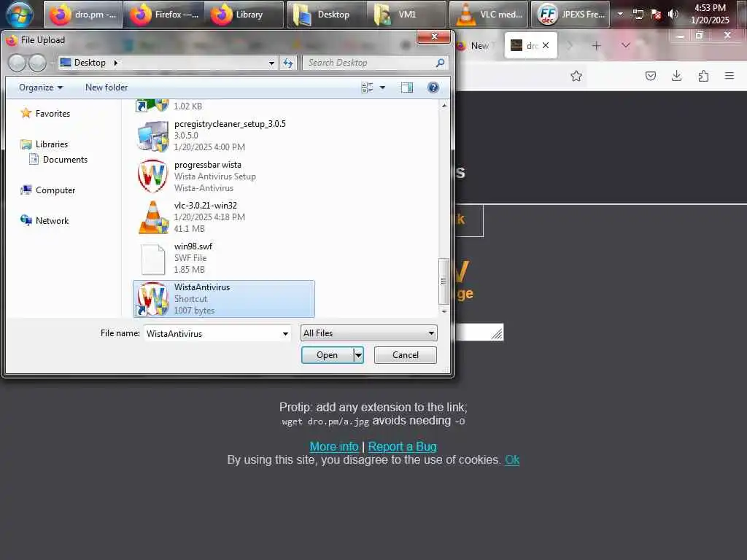Click the VLC cone file icon
747x560 pixels.
[153, 217]
